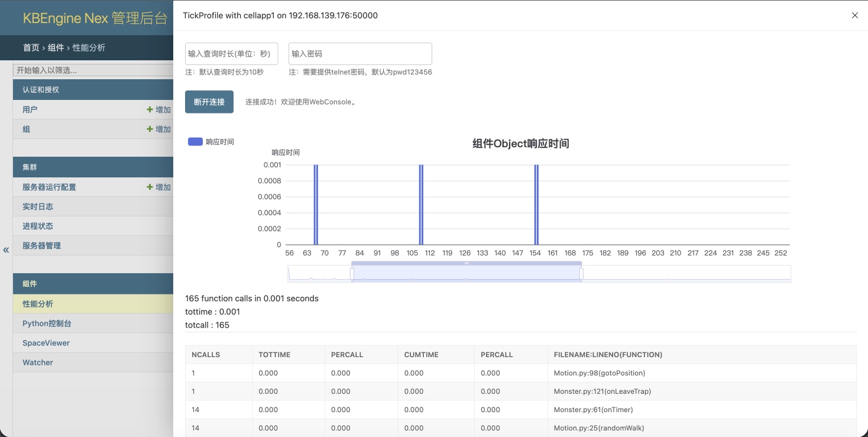Grab the left handle of zoom slider
Viewport: 868px width, 437px height.
pyautogui.click(x=352, y=274)
